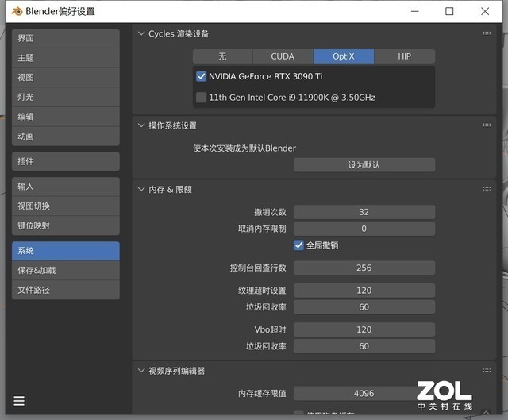The height and width of the screenshot is (420, 508).
Task: Open the 视图 preferences category
Action: pos(66,78)
